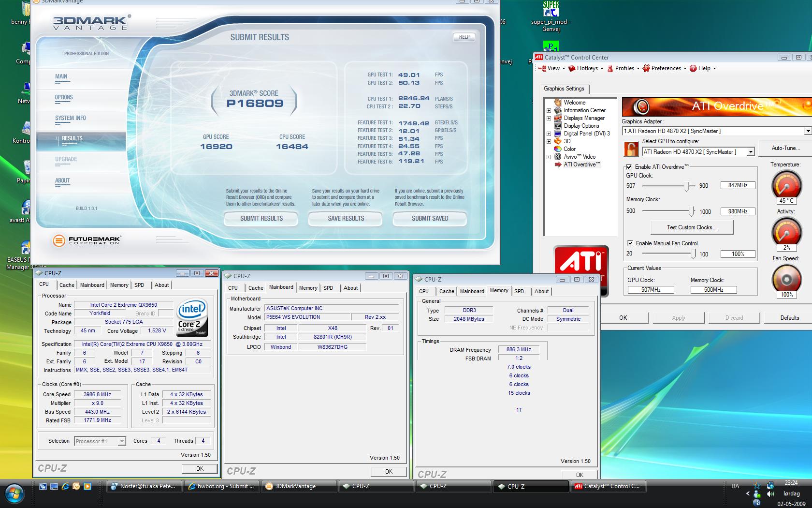Open MAIN section in 3DMark Vantage
The height and width of the screenshot is (508, 812).
(61, 76)
